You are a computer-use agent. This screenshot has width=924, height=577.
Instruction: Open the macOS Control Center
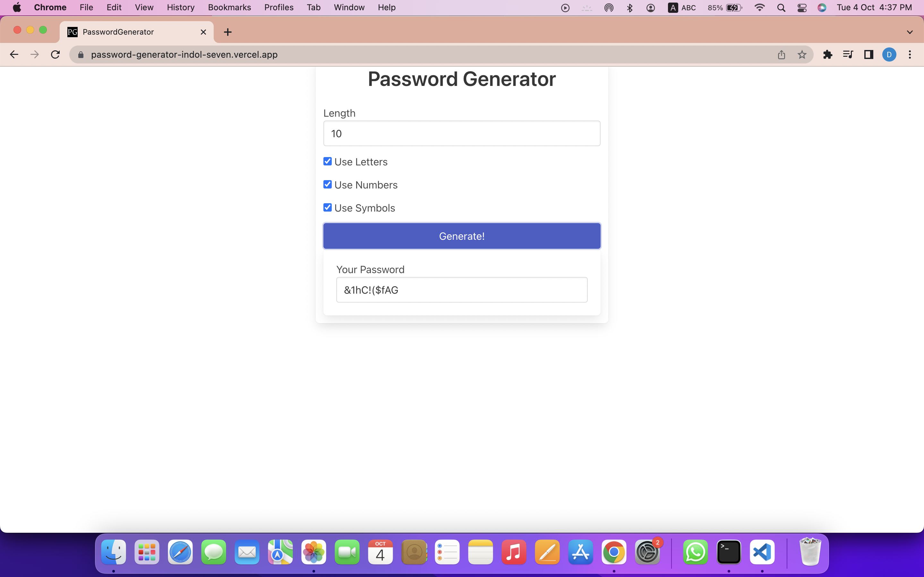(802, 8)
